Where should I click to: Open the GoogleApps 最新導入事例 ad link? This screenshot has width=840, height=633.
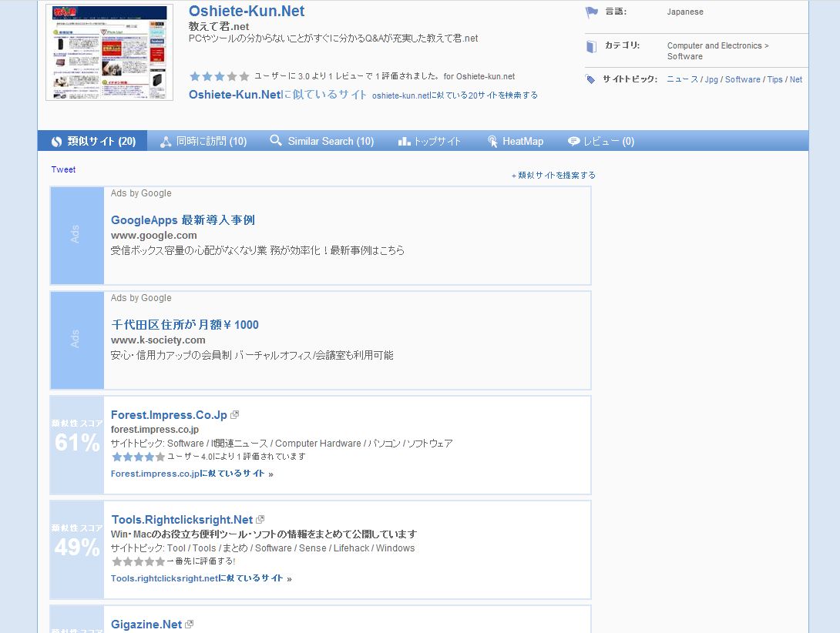pos(183,220)
